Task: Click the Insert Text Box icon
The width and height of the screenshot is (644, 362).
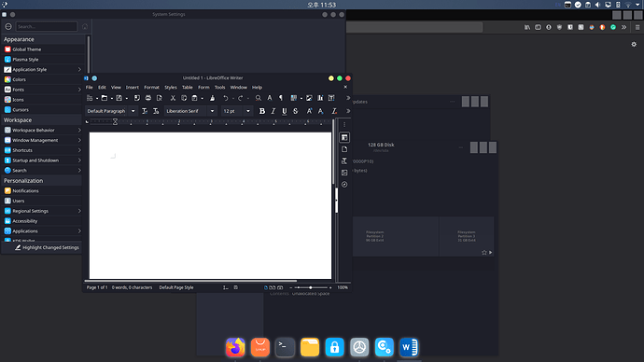Action: [x=331, y=98]
